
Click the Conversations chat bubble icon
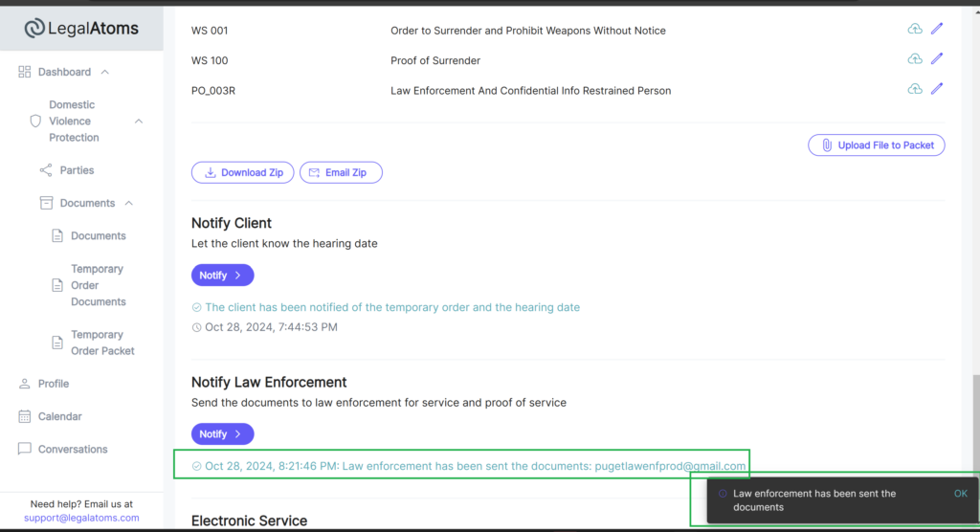[24, 449]
